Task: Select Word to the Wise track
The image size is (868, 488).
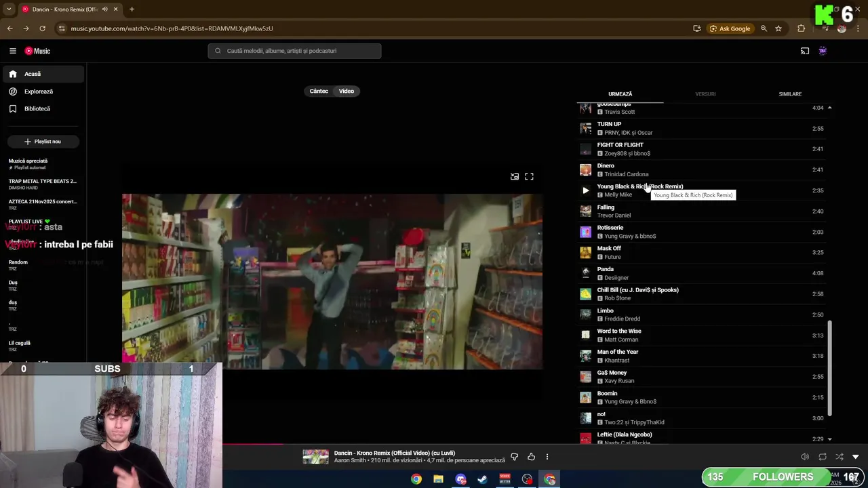Action: coord(702,335)
